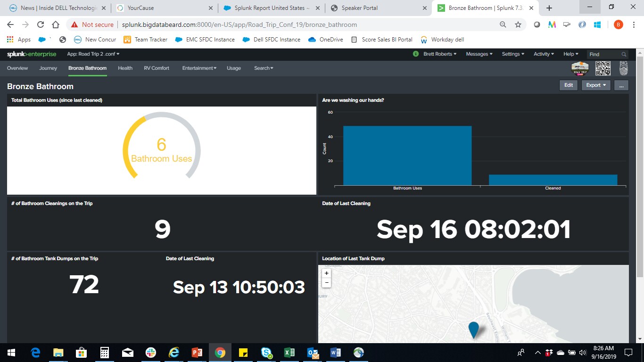Viewport: 644px width, 362px height.
Task: Expand the Search nav dropdown
Action: coord(264,68)
